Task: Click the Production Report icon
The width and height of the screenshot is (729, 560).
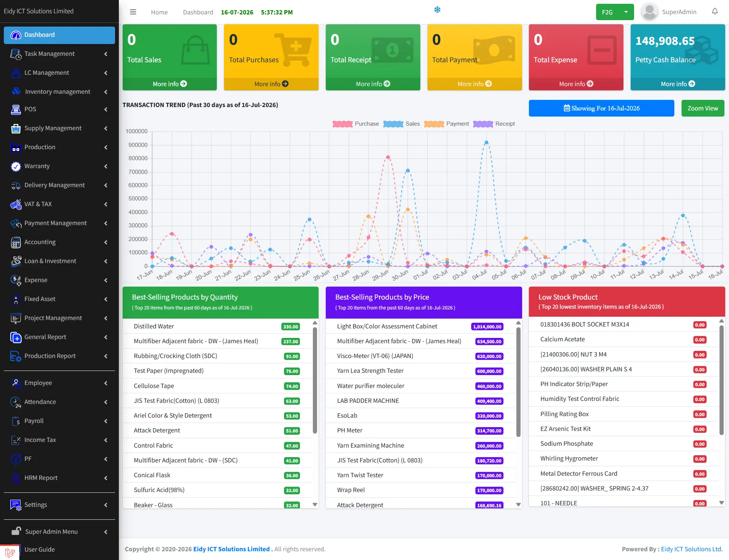Action: click(16, 356)
